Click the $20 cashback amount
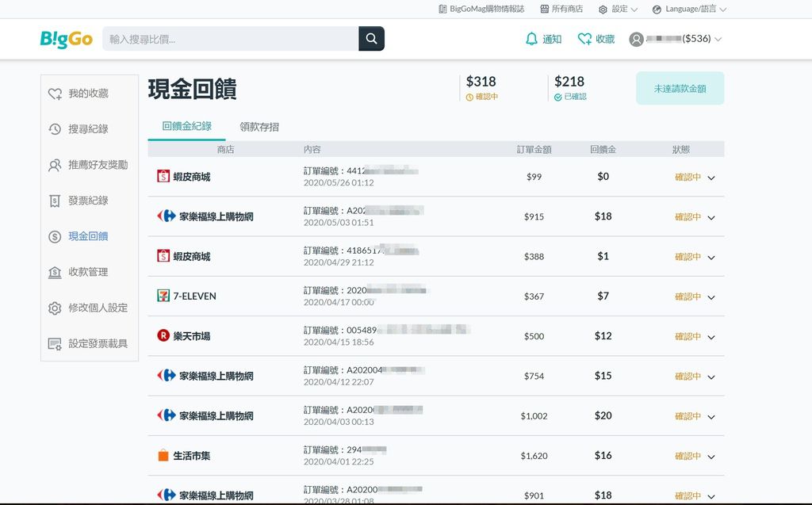The image size is (812, 505). click(x=603, y=415)
